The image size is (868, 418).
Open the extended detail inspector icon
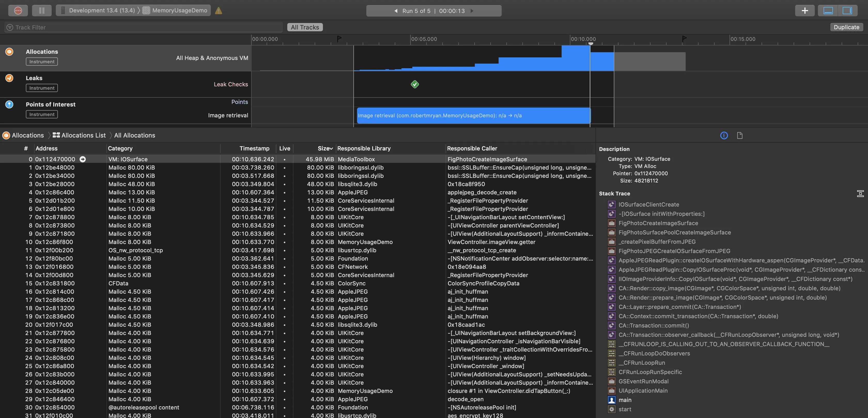[x=724, y=135]
